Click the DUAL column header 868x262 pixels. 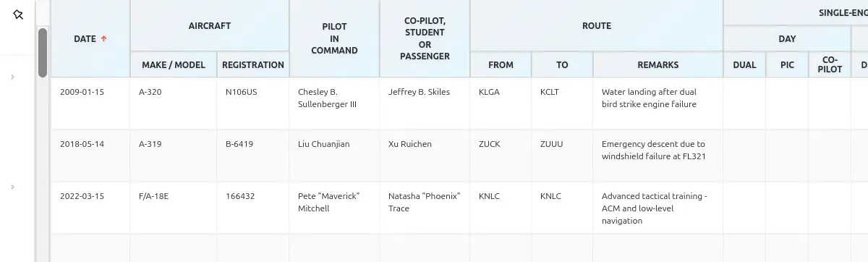[x=744, y=64]
